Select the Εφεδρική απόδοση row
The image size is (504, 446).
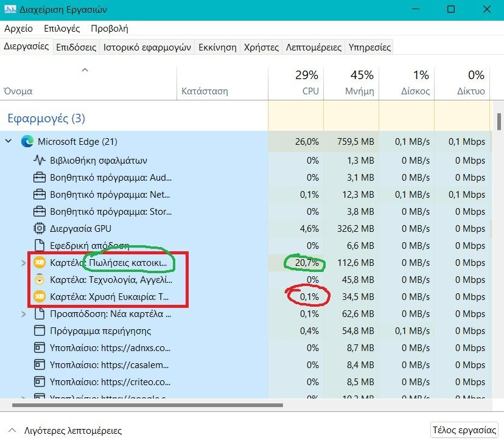point(246,245)
